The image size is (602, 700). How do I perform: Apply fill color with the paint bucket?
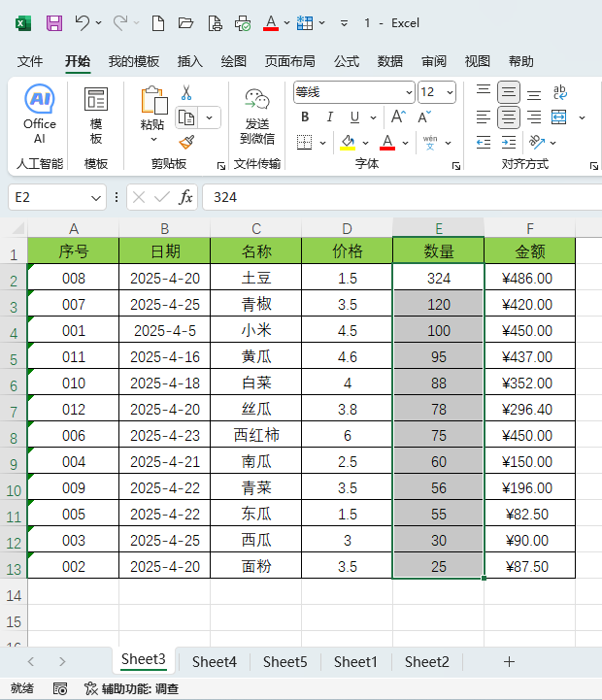(348, 143)
